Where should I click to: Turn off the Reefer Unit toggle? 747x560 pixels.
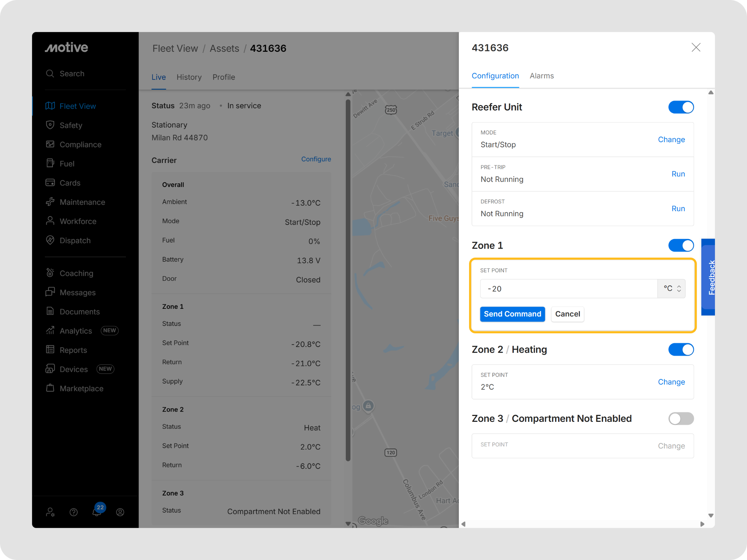[x=681, y=107]
